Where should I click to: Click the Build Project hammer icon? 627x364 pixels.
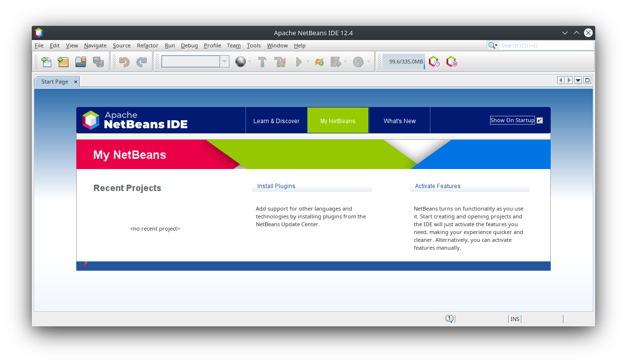(262, 62)
